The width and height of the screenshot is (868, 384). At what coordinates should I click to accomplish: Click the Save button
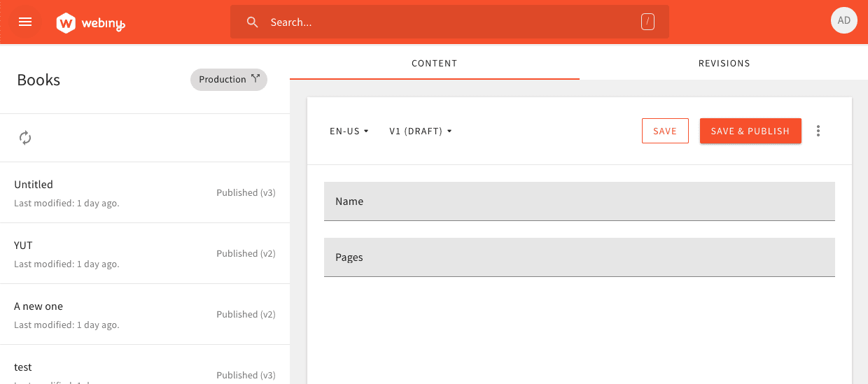[x=664, y=131]
